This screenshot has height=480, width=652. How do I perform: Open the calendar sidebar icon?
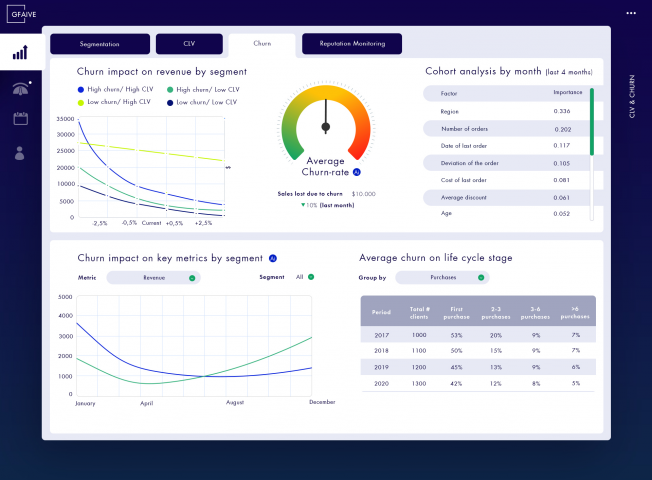point(20,119)
